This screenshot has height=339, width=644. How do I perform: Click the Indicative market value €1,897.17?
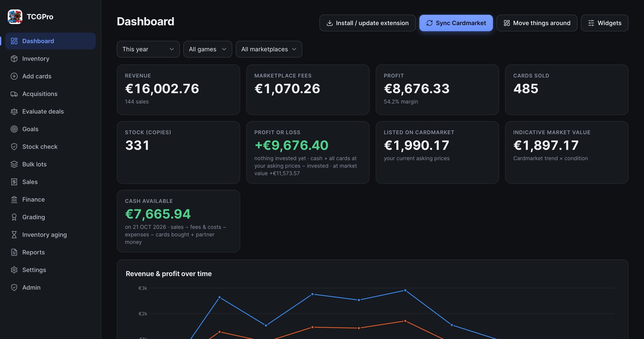point(546,145)
